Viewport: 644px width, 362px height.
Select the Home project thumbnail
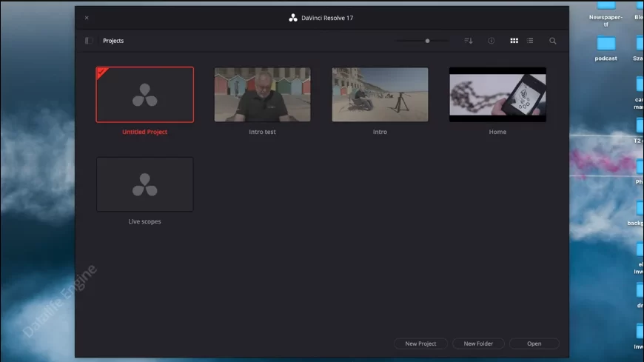pyautogui.click(x=497, y=95)
